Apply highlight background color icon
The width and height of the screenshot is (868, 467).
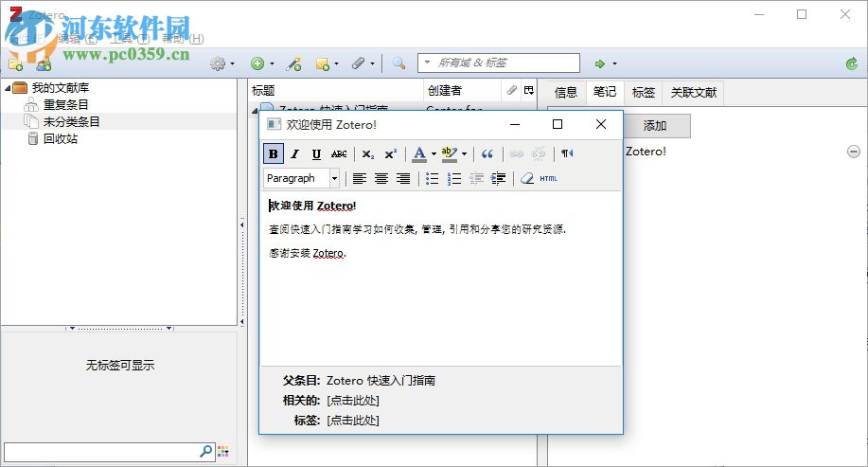click(450, 154)
